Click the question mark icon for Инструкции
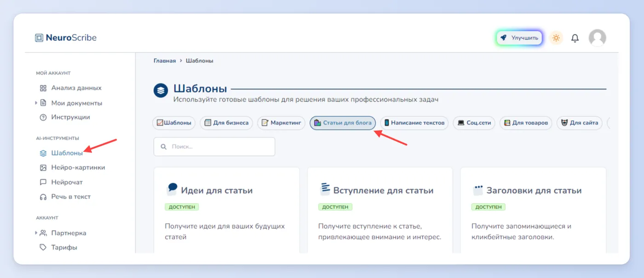 click(x=43, y=117)
